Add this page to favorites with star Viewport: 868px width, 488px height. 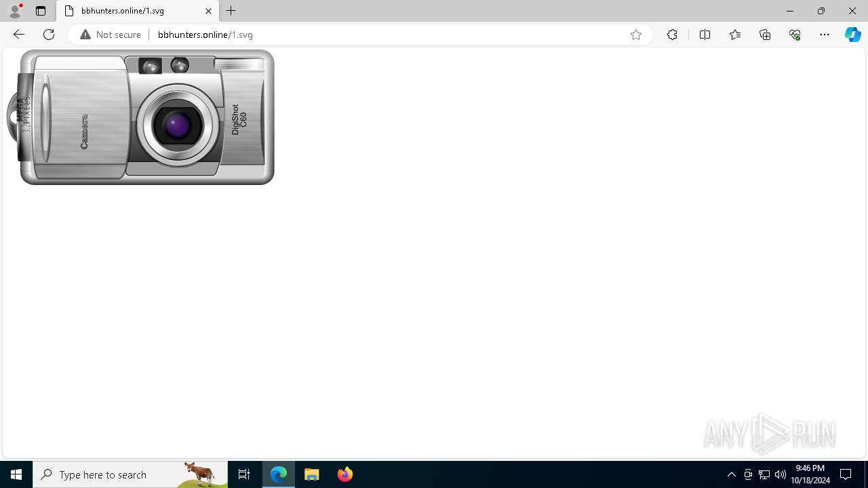click(x=636, y=35)
